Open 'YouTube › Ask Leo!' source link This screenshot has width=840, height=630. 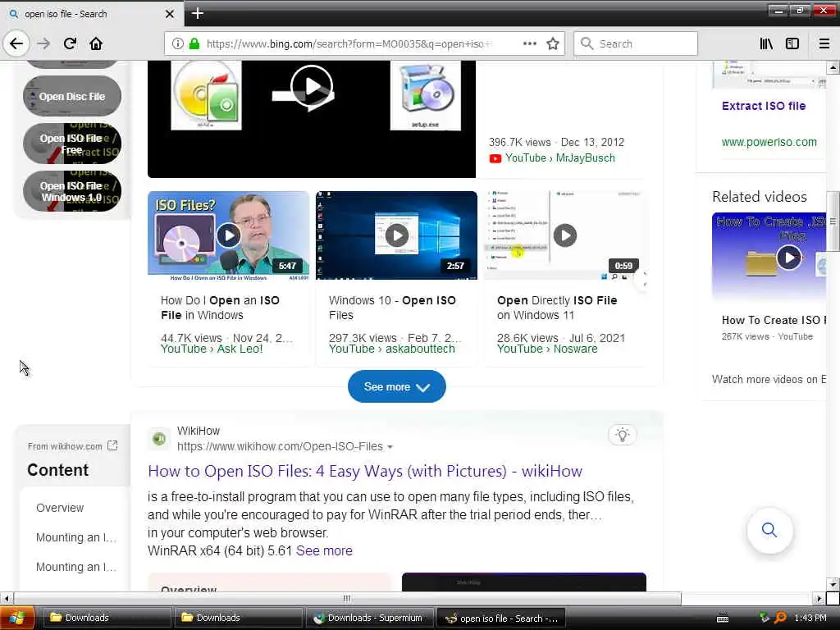tap(212, 349)
